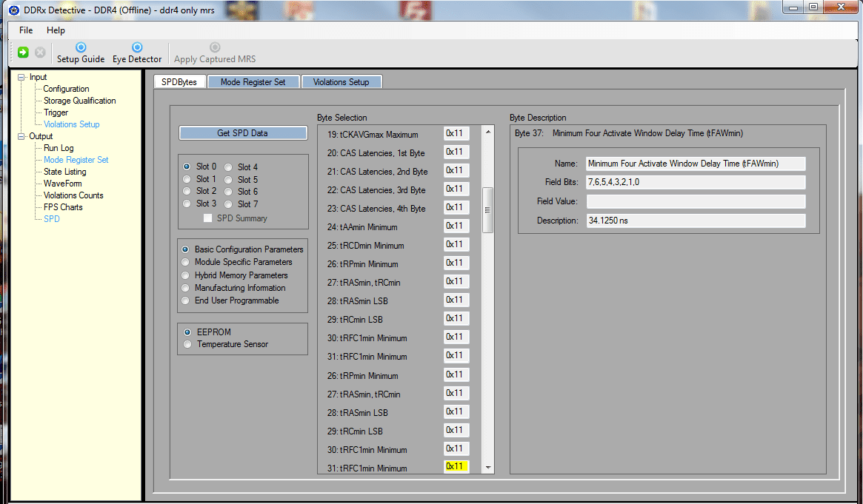Click byte row 23: CAS Latencies, 4th Byte
Screen dimensions: 863x504
[x=376, y=209]
